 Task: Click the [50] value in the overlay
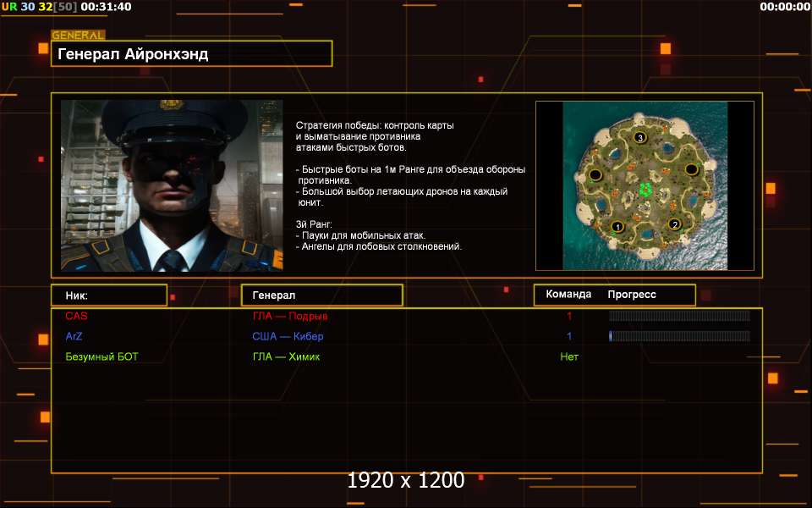click(x=65, y=7)
